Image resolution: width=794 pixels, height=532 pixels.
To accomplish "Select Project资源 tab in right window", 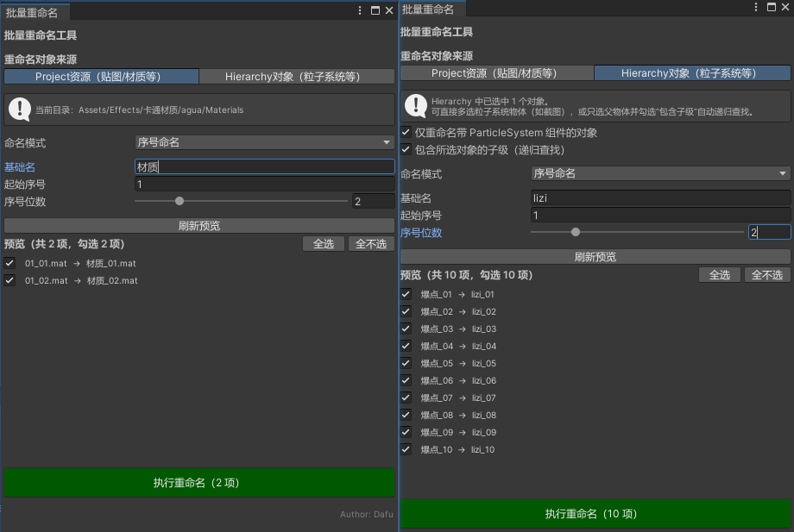I will pyautogui.click(x=497, y=73).
